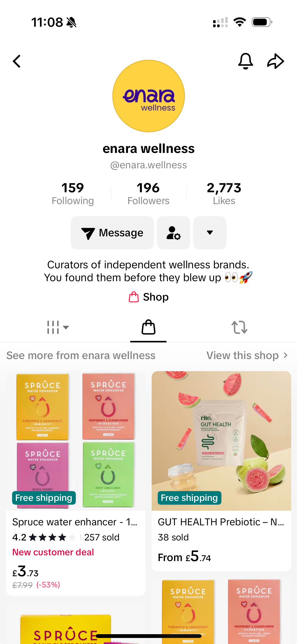
Task: View the 159 Following list
Action: coord(73,194)
